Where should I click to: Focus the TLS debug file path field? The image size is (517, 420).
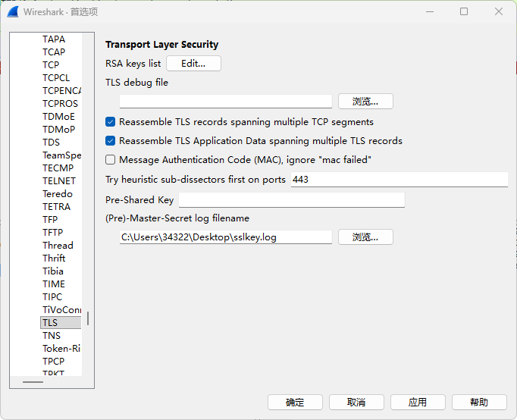[x=226, y=101]
